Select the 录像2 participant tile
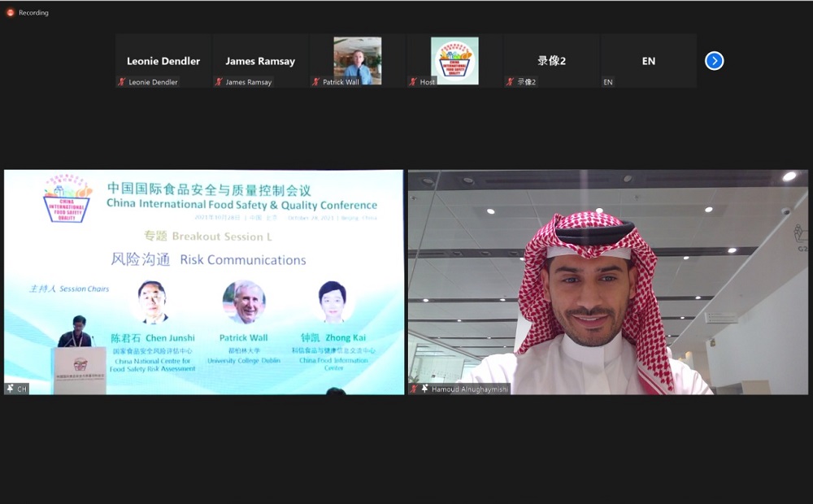 [x=551, y=60]
